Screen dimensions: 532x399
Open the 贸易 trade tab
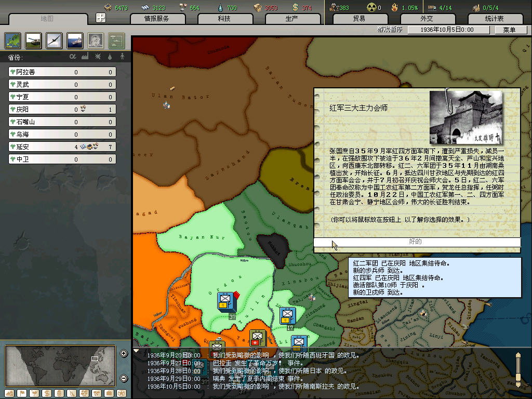pyautogui.click(x=360, y=18)
